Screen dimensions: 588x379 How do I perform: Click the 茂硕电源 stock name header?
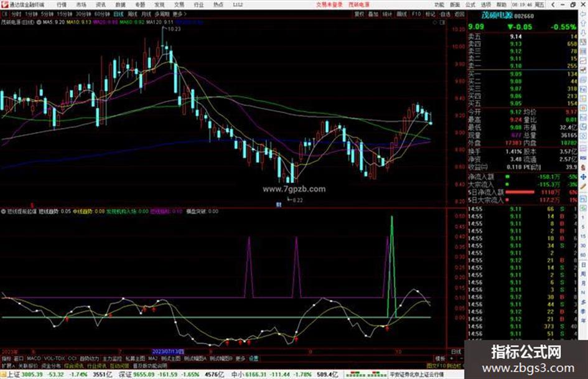point(497,16)
